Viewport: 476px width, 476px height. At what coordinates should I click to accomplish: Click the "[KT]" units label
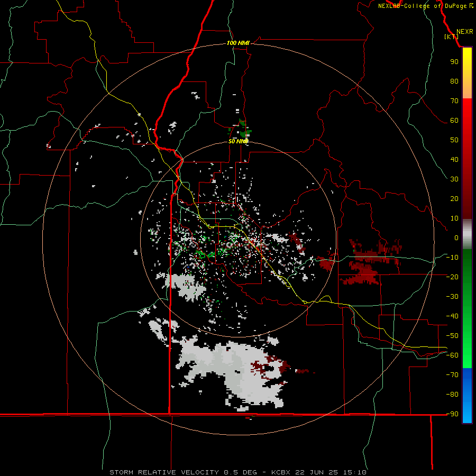(x=452, y=36)
